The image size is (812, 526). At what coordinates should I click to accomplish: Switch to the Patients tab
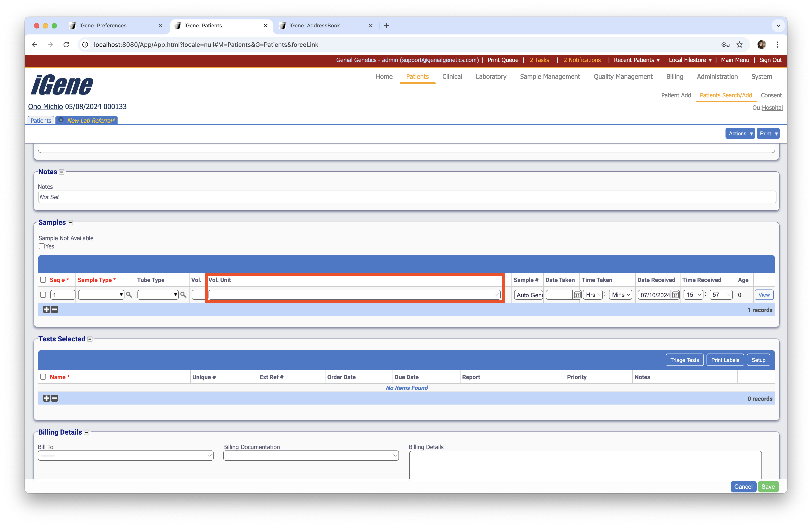[x=41, y=121]
